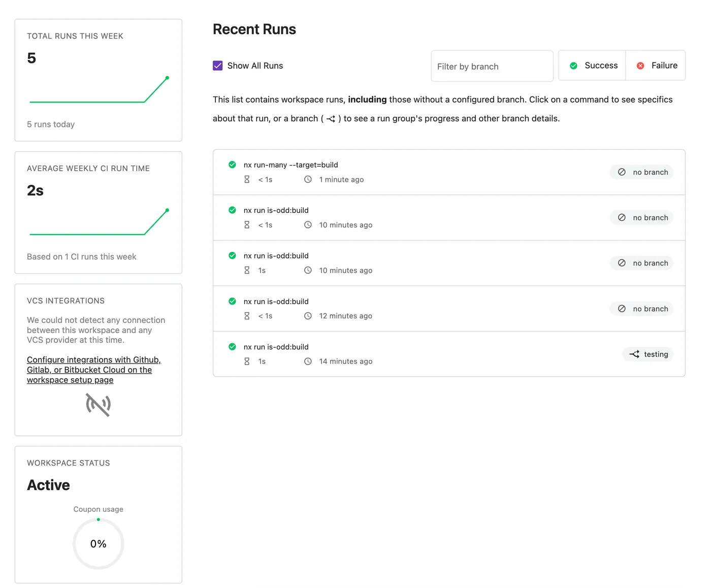This screenshot has width=711, height=588.
Task: Click the disconnected VCS integration icon
Action: click(98, 405)
